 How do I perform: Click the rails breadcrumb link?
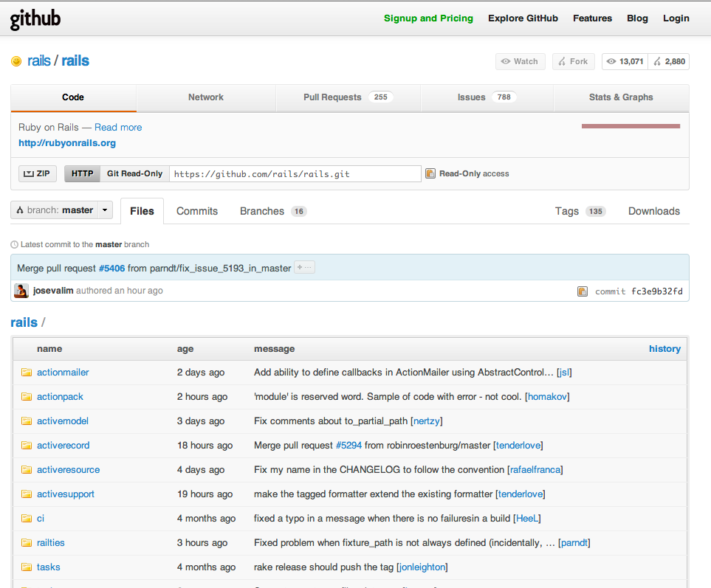pyautogui.click(x=24, y=322)
